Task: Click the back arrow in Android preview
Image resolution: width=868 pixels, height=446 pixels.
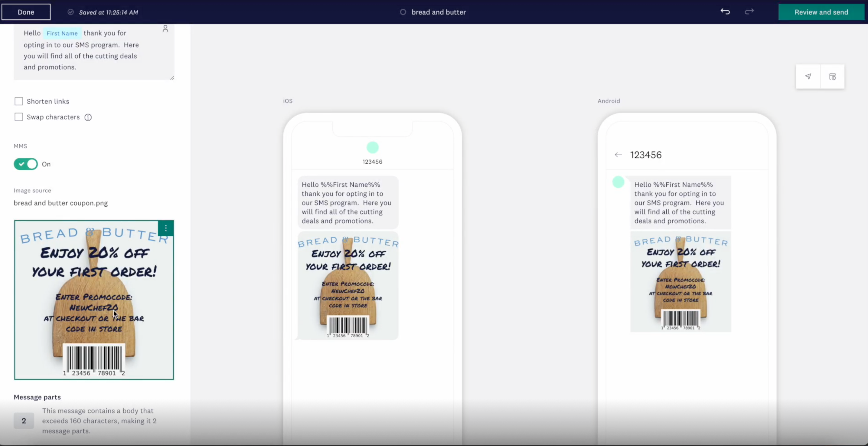Action: pos(618,155)
